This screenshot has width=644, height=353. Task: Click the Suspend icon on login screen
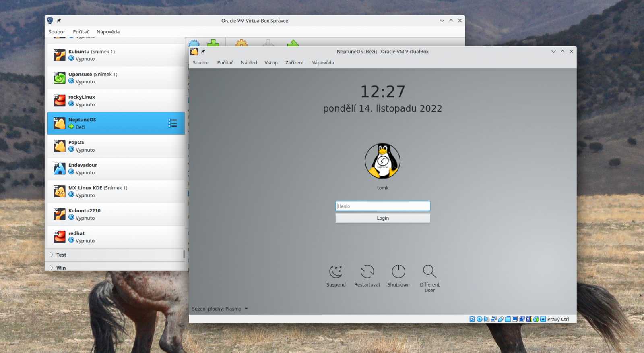[x=336, y=271]
